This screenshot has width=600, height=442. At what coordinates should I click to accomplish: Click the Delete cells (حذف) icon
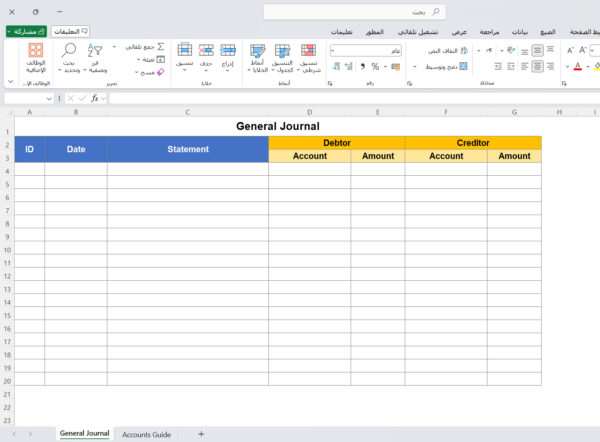[x=206, y=51]
